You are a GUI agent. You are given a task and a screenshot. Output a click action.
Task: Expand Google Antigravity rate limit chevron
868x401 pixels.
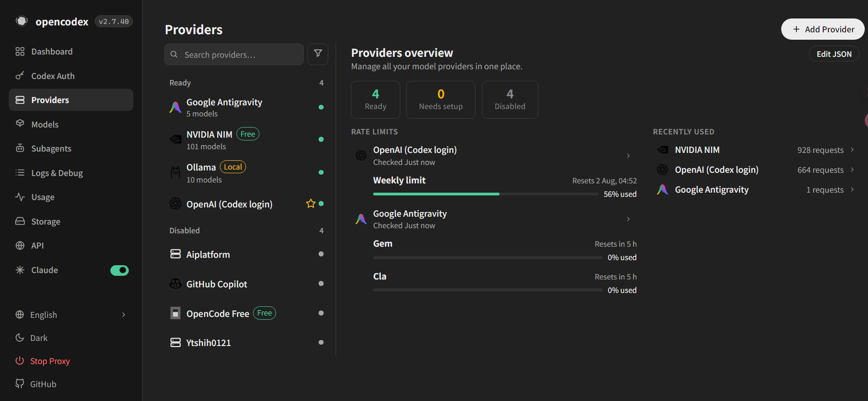628,219
